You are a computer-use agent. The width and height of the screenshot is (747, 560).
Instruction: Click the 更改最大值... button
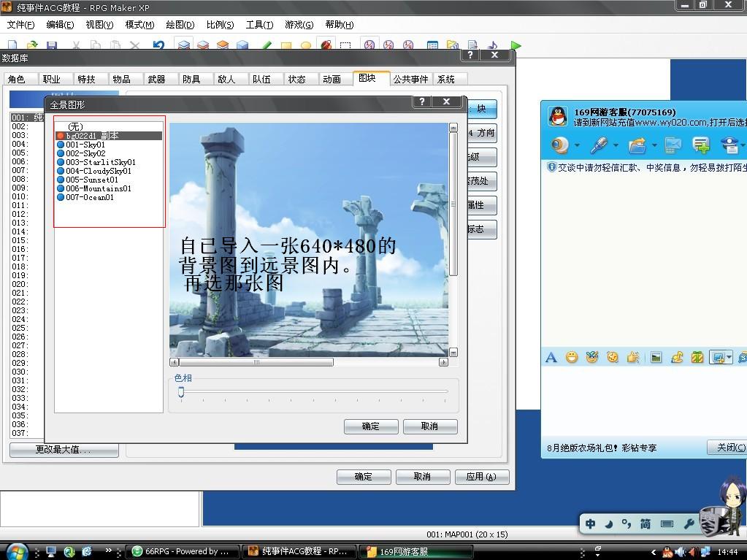click(x=64, y=450)
